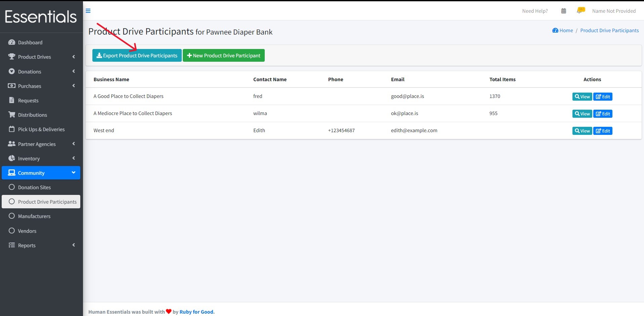The width and height of the screenshot is (644, 316).
Task: Click the Vendors circle icon
Action: [12, 231]
